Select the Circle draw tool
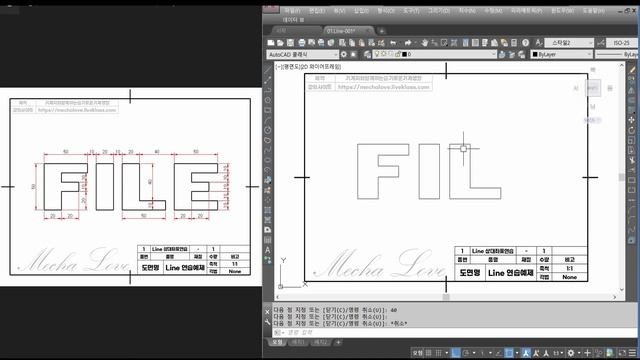The width and height of the screenshot is (640, 360). (268, 130)
